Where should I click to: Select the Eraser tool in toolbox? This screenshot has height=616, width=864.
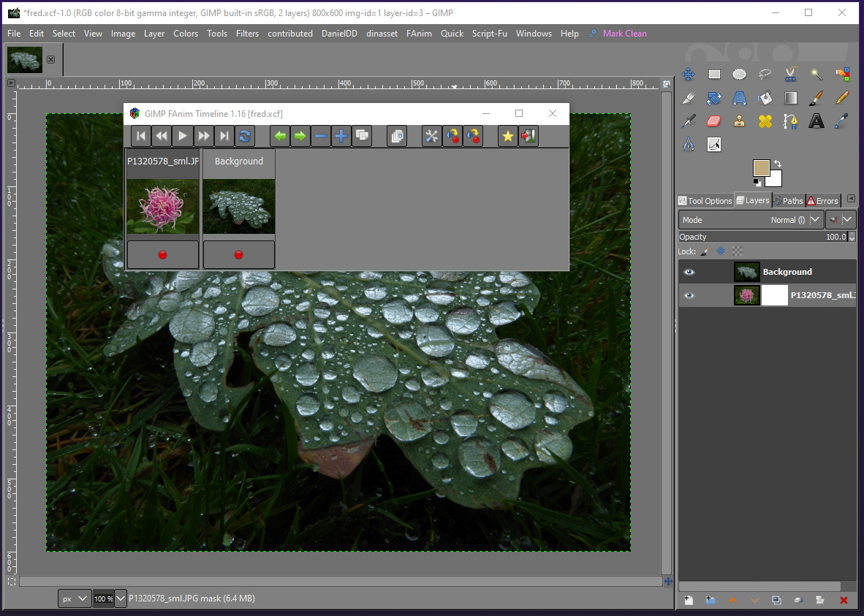(x=714, y=121)
